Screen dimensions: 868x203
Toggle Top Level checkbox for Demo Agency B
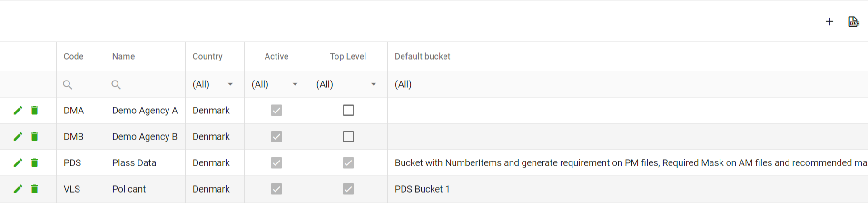tap(348, 137)
